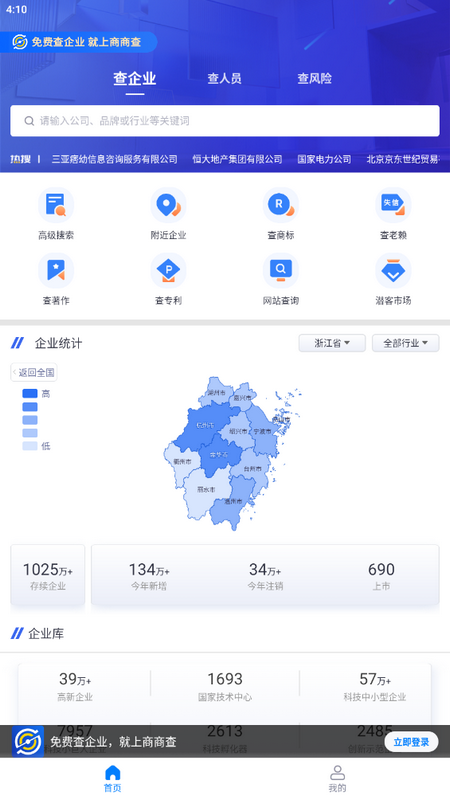Open 查著作 copyright lookup icon
The width and height of the screenshot is (450, 800).
[56, 270]
